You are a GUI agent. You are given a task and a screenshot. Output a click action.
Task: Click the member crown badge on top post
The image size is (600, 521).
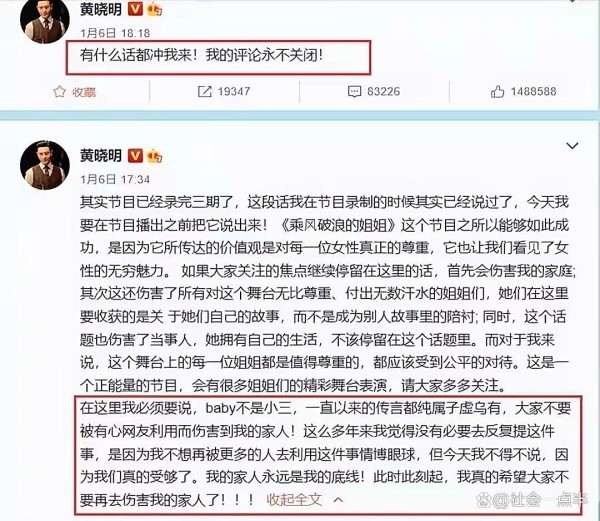pos(155,9)
